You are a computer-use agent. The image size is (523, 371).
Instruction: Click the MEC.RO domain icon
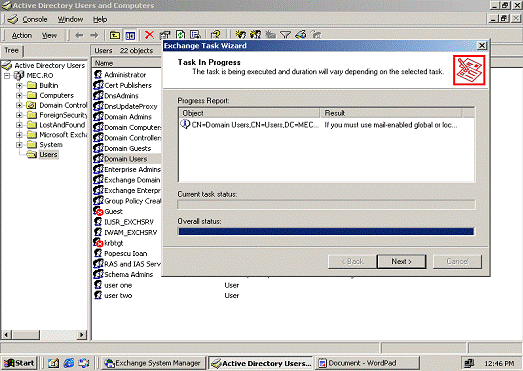click(x=19, y=75)
